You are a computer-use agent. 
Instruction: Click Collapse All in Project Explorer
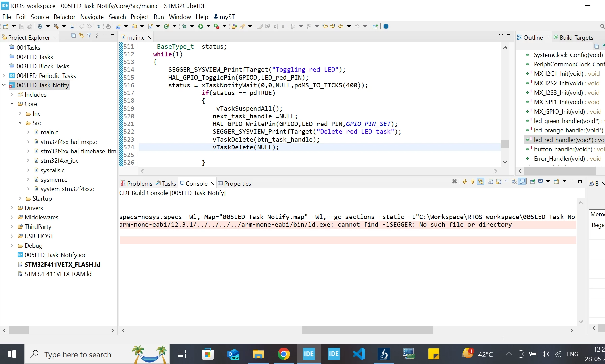(x=74, y=36)
